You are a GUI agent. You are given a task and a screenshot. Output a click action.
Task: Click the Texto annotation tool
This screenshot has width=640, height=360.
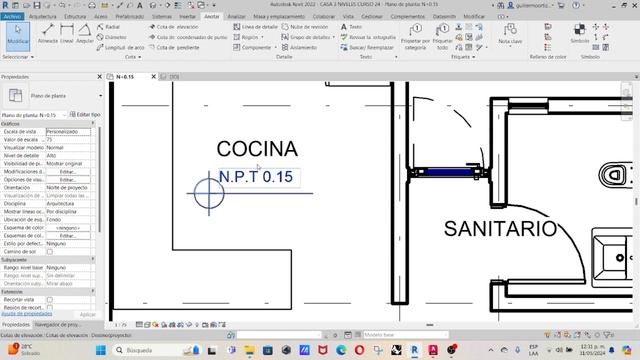(351, 27)
